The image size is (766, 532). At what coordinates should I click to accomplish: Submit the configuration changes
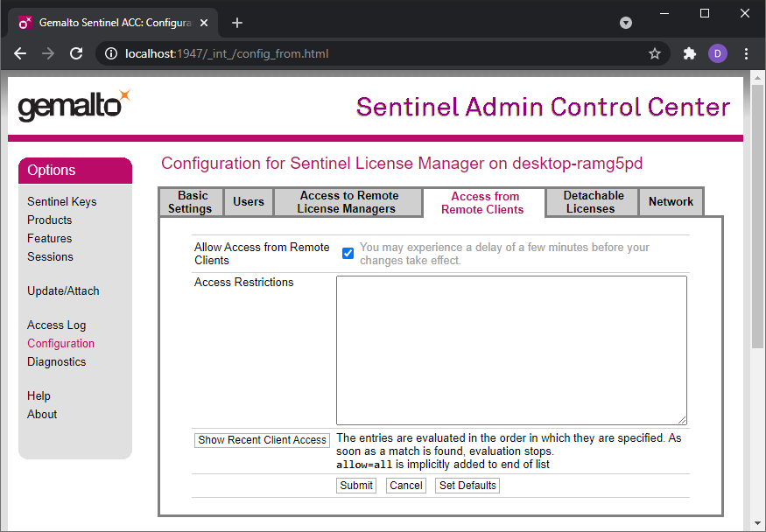point(355,485)
